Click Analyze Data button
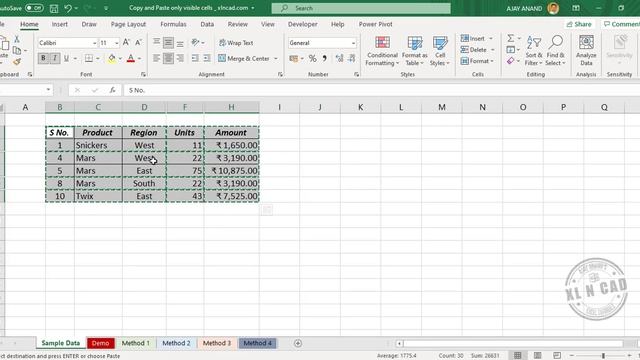 (586, 51)
